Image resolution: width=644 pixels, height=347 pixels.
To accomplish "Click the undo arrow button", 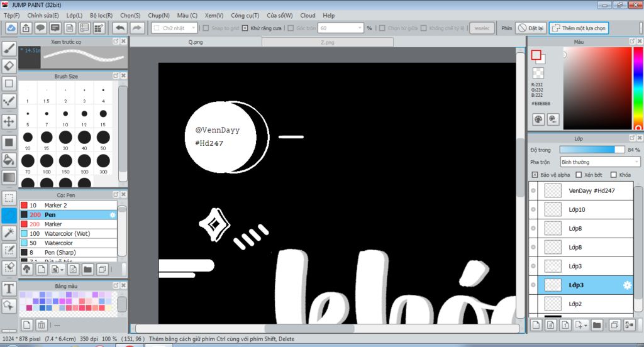I will click(x=120, y=28).
